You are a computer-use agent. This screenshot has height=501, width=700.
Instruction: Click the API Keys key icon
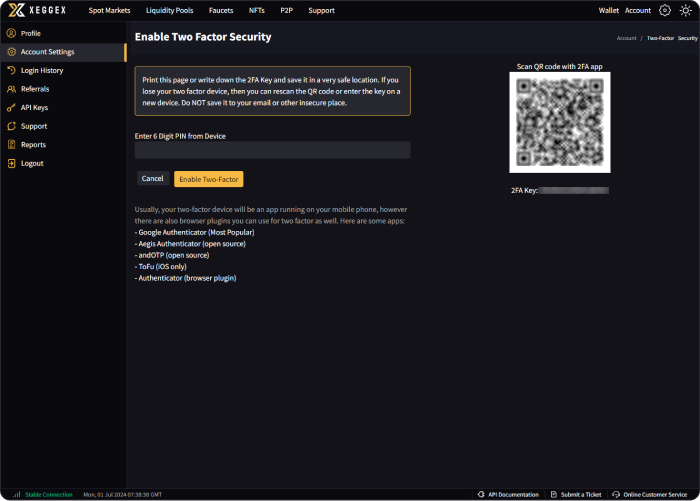click(12, 108)
